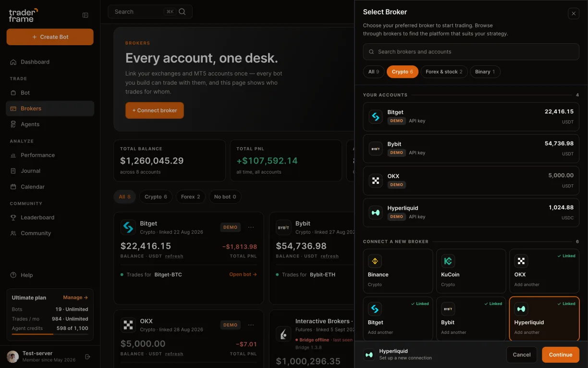Viewport: 588px width, 368px height.
Task: Click the logout icon next to Test-server
Action: [x=87, y=356]
